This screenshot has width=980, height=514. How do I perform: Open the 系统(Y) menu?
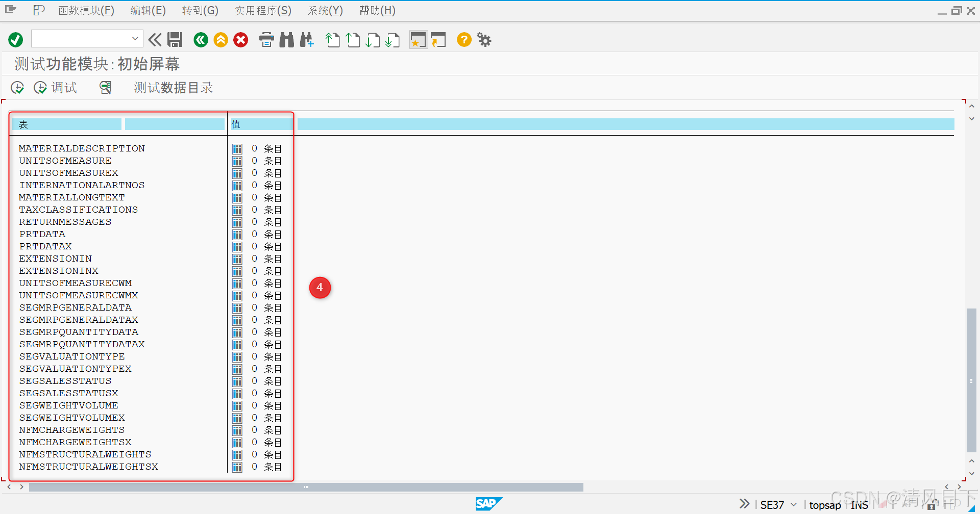pos(325,10)
